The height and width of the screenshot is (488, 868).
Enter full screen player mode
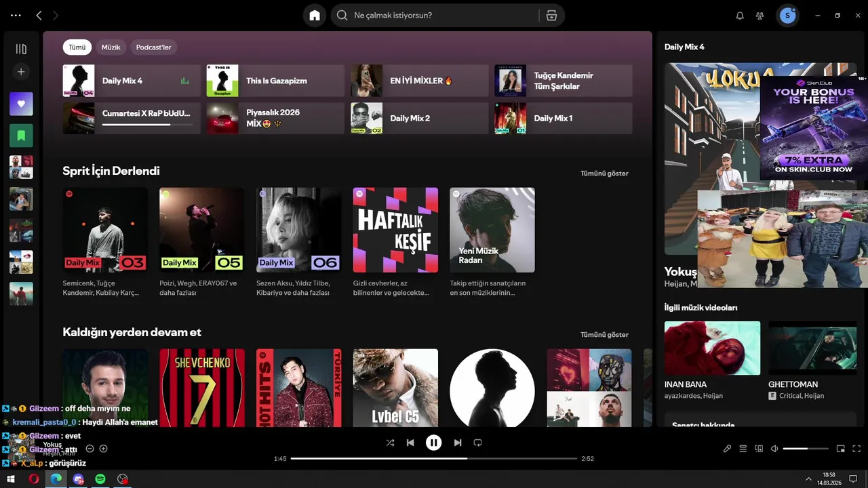click(856, 449)
